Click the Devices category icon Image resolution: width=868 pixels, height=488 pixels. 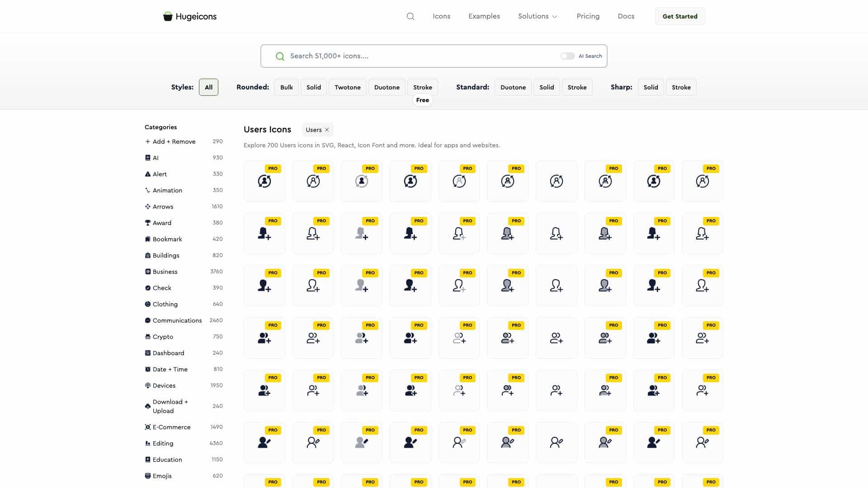[147, 385]
